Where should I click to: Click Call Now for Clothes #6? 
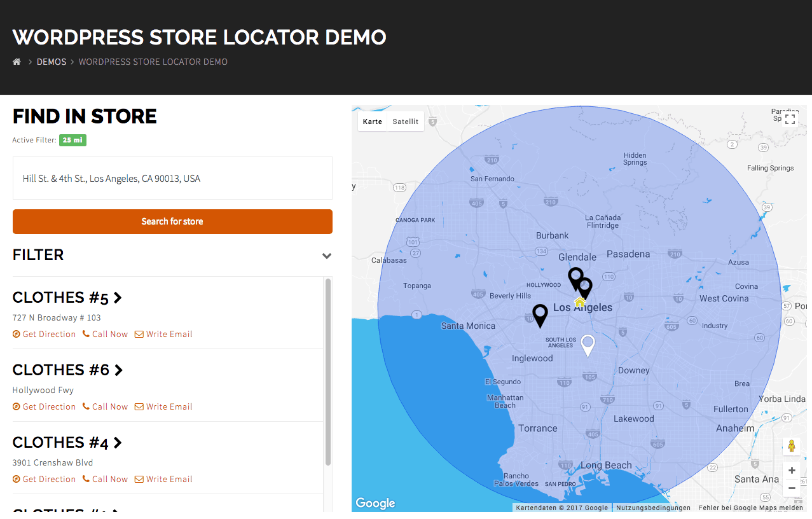(105, 406)
